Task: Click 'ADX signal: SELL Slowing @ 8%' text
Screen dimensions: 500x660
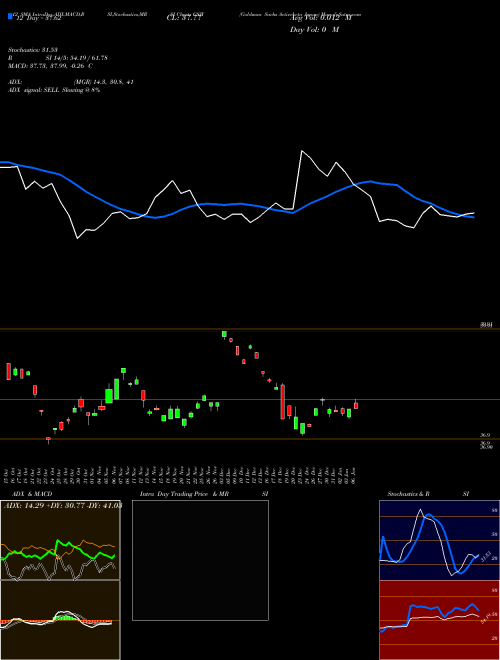Action: pos(54,90)
